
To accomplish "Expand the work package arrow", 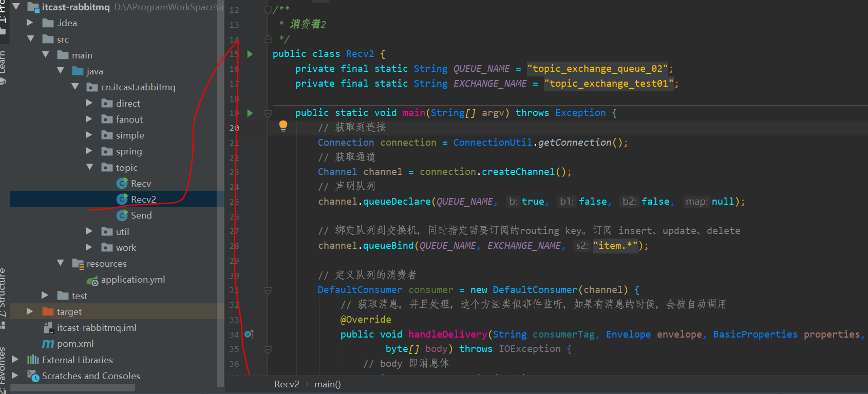I will tap(89, 247).
